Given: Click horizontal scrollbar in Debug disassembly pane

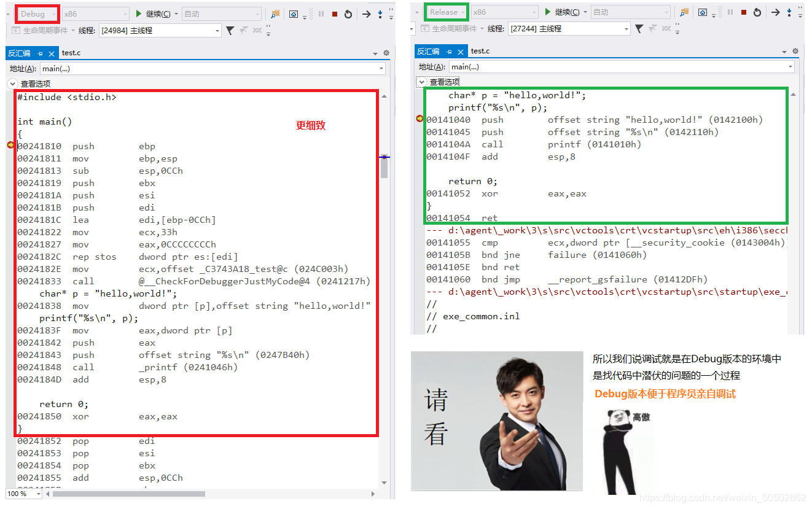Looking at the screenshot, I should (129, 494).
